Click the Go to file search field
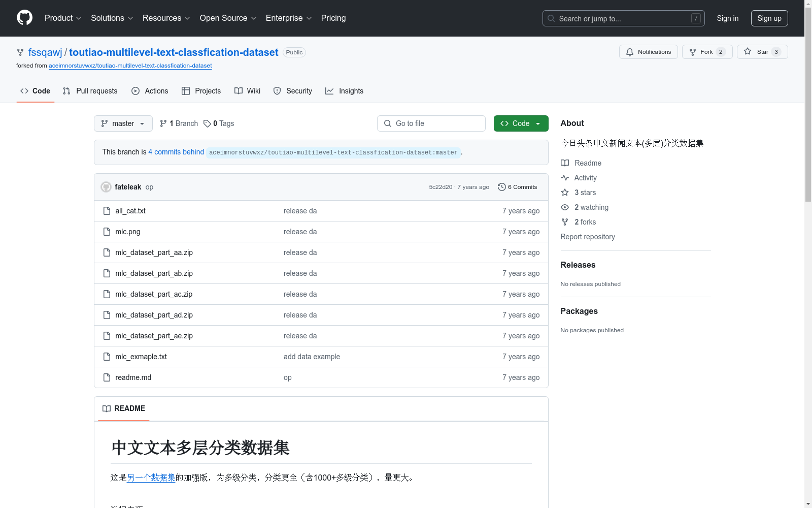Viewport: 812px width, 508px height. tap(431, 123)
